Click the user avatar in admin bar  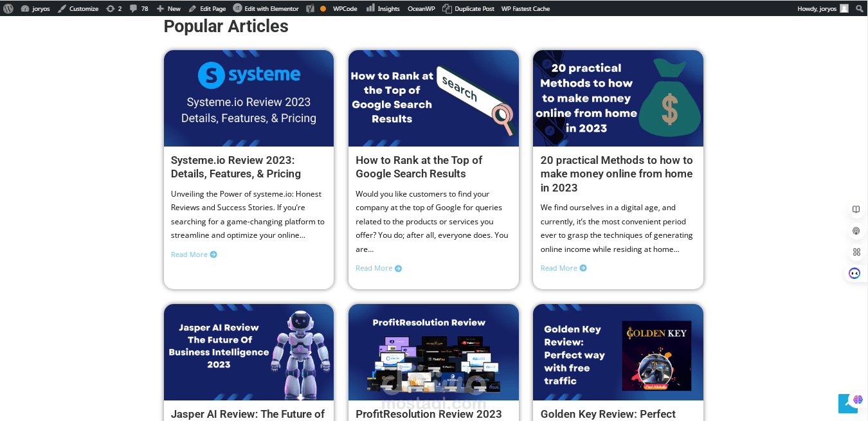click(x=844, y=8)
